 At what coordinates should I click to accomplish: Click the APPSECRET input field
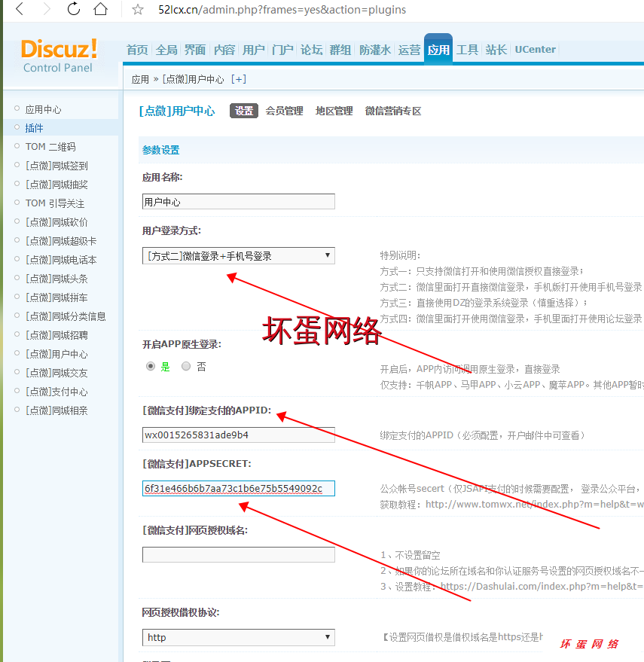[x=238, y=489]
